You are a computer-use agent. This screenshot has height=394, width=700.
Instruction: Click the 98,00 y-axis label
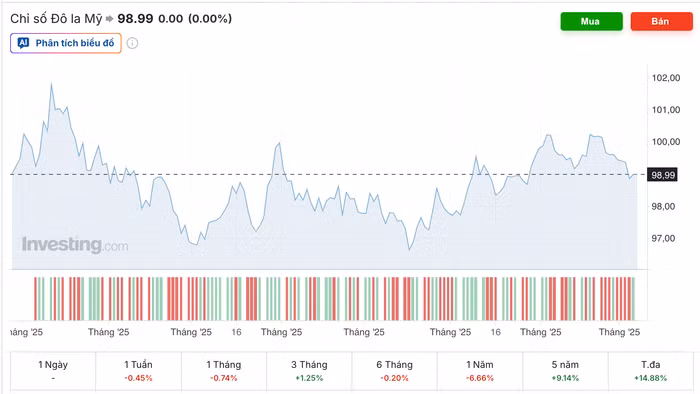[663, 207]
